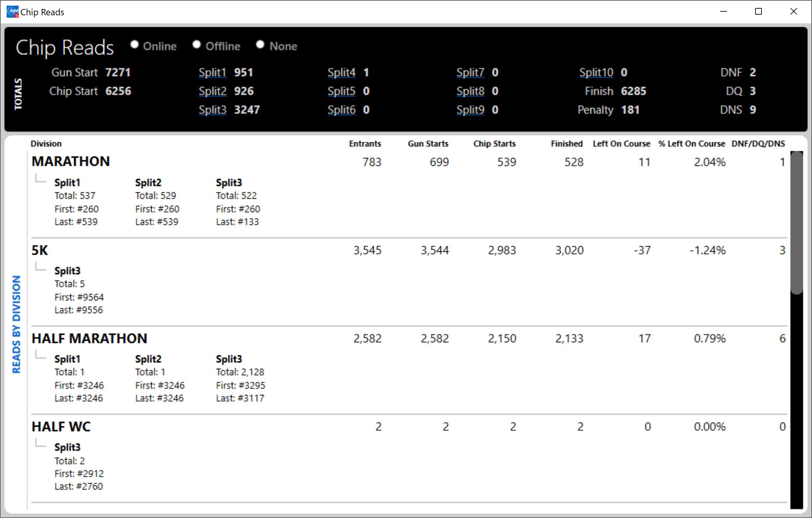Click the 5K entrants value 3,545
The width and height of the screenshot is (812, 518).
coord(367,251)
